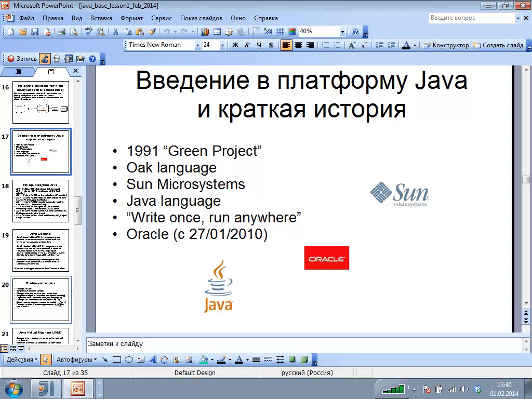Select slide 20 thumbnail
The width and height of the screenshot is (532, 399).
(x=41, y=300)
